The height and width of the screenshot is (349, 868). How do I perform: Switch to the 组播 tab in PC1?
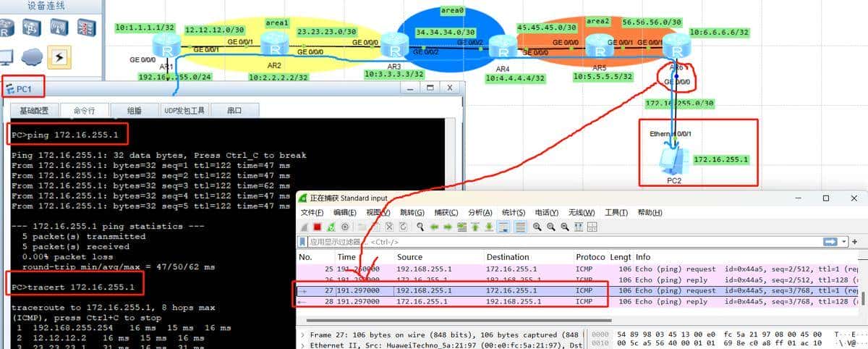[134, 111]
